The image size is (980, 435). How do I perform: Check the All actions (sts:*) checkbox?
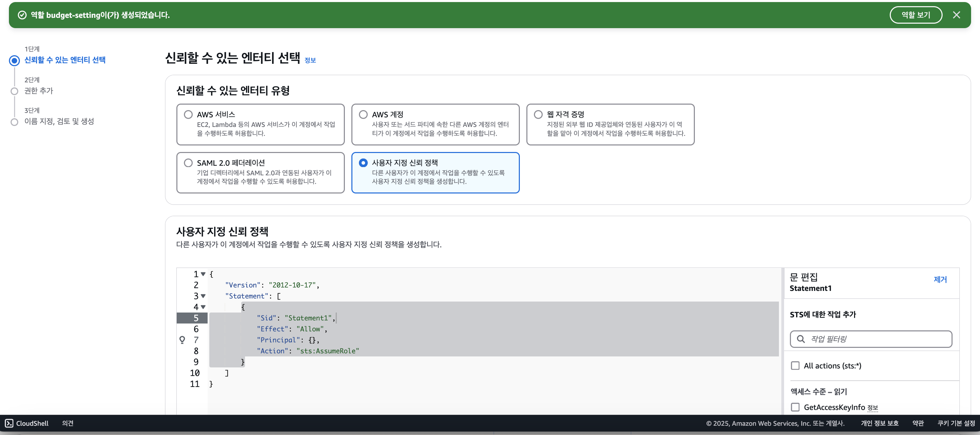pos(795,365)
